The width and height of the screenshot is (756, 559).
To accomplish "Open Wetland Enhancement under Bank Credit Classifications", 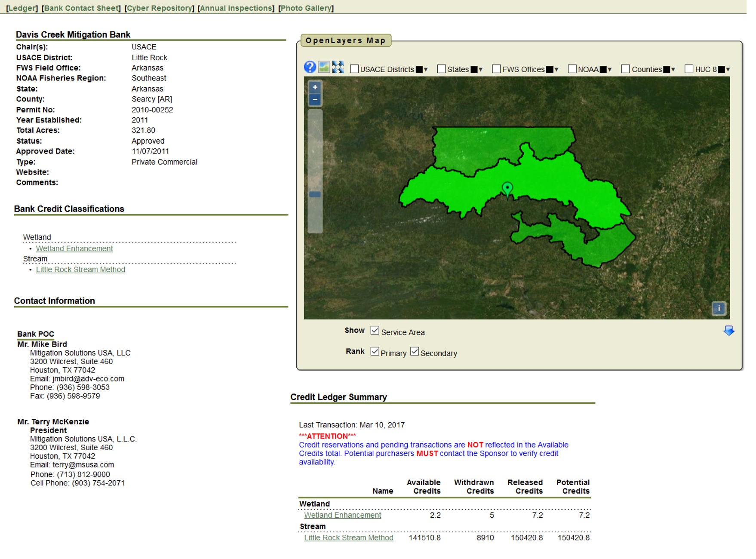I will (74, 249).
